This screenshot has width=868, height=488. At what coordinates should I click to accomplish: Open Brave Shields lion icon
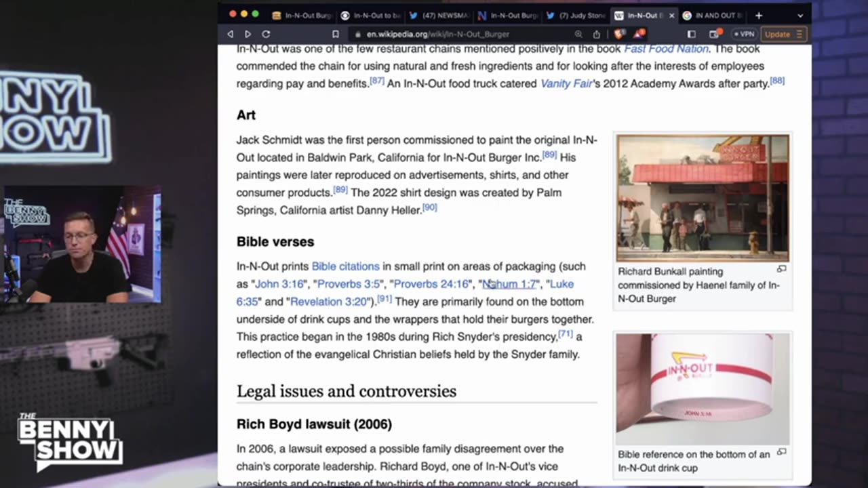pyautogui.click(x=619, y=34)
